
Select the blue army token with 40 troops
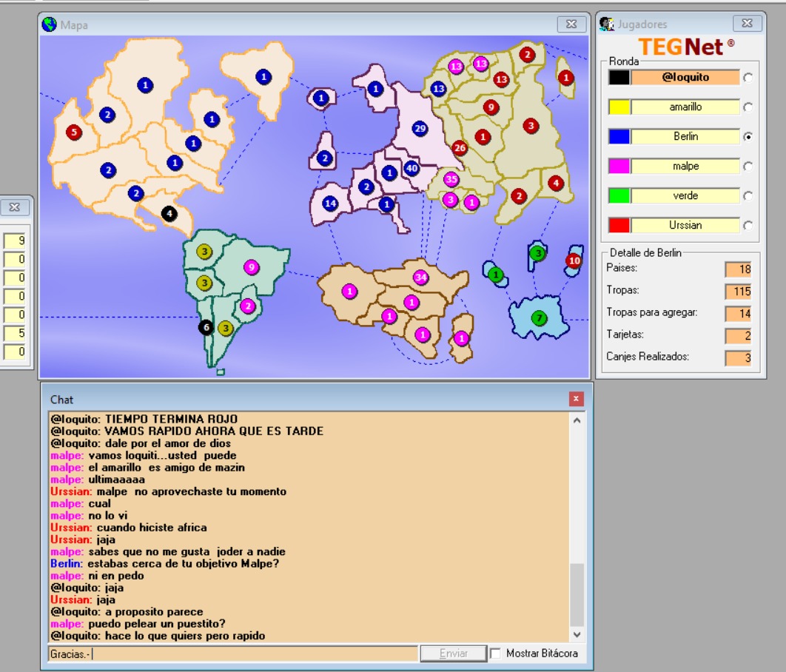click(412, 169)
